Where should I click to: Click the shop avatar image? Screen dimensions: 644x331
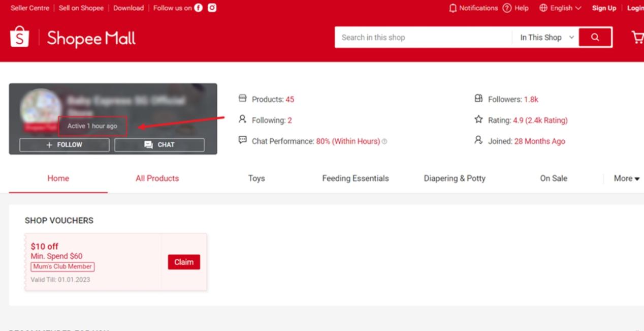click(41, 108)
